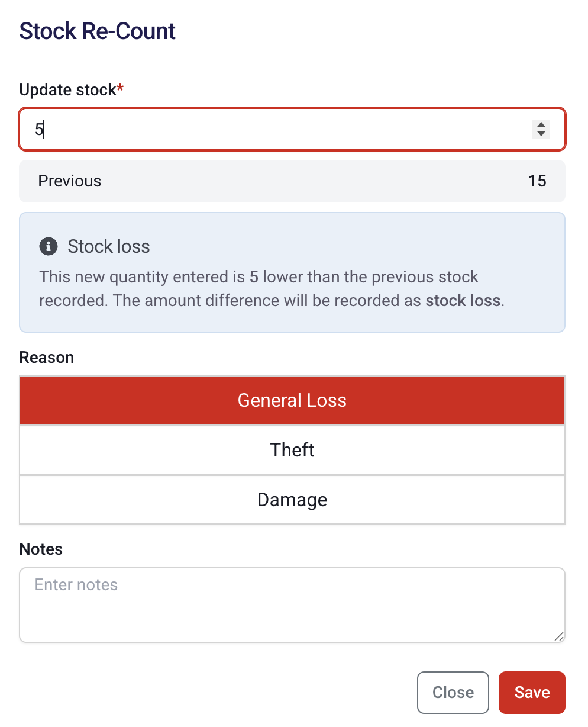This screenshot has height=727, width=588.
Task: Click the Reason section label
Action: (x=47, y=358)
